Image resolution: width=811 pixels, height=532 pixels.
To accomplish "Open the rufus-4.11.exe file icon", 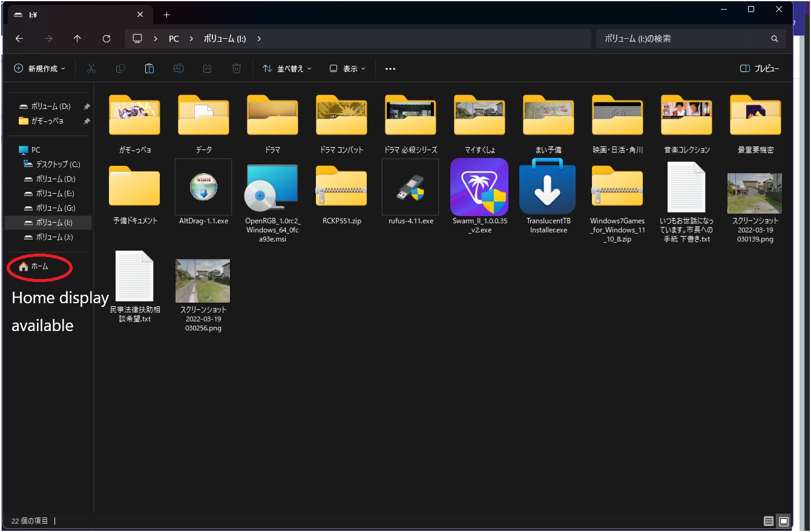I will coord(410,187).
